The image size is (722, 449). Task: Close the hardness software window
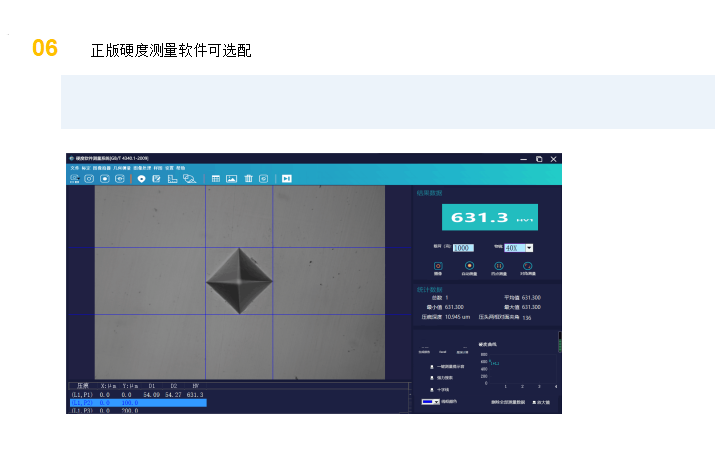[x=553, y=159]
